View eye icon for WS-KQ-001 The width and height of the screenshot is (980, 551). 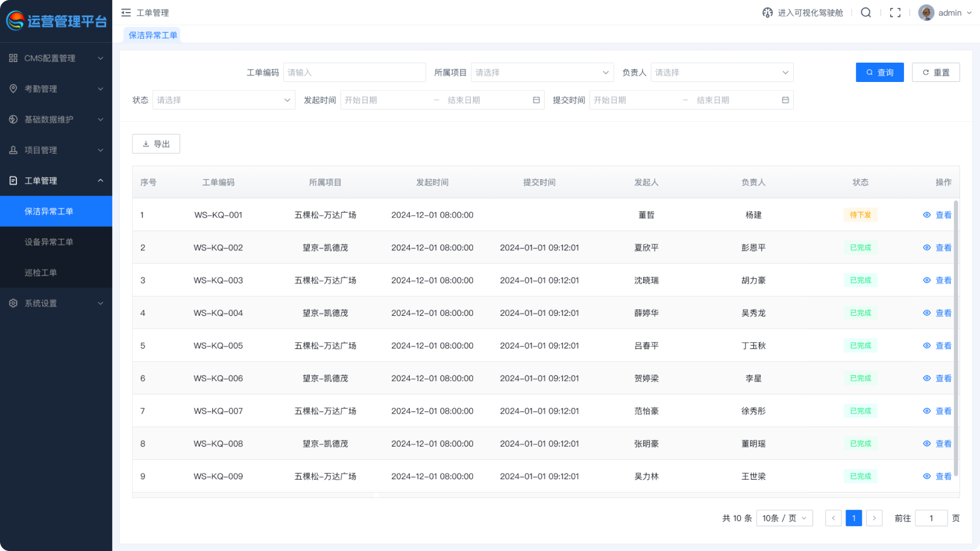point(927,215)
